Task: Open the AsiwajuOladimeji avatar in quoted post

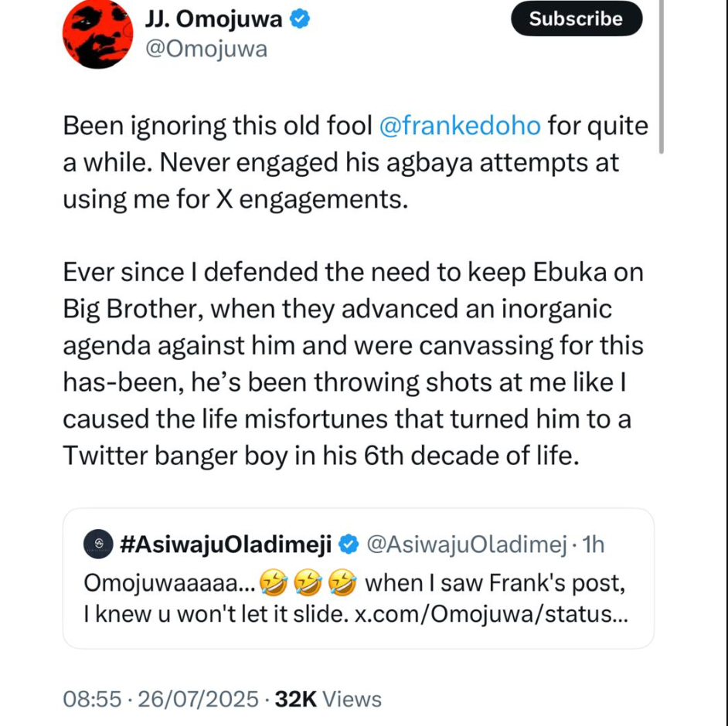Action: (98, 544)
